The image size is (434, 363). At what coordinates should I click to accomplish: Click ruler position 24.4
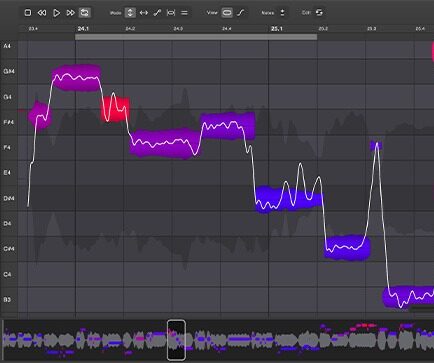(227, 29)
